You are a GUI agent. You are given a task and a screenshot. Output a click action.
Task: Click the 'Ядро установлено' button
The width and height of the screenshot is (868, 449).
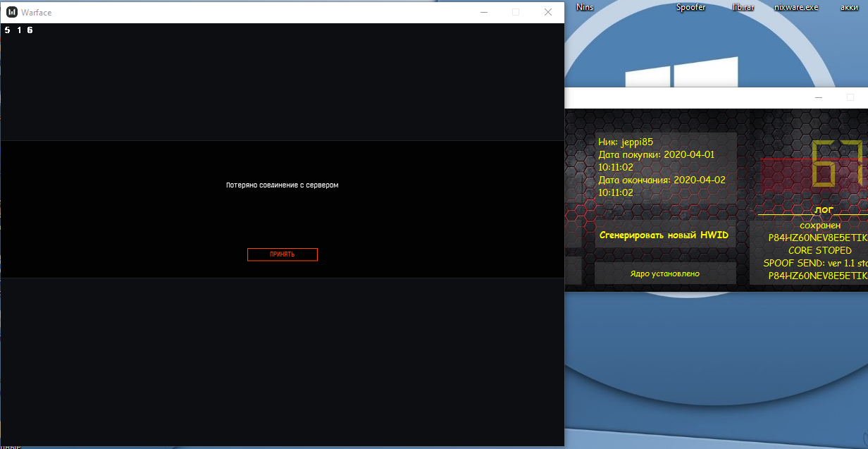(665, 273)
